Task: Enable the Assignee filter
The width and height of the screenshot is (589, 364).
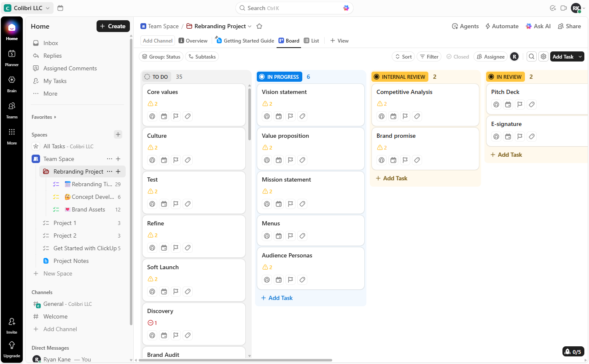Action: [x=490, y=56]
